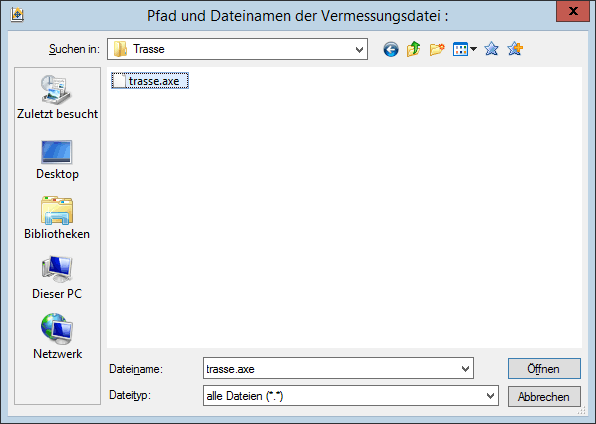The width and height of the screenshot is (596, 424).
Task: Select the trasse.axe file
Action: click(150, 81)
